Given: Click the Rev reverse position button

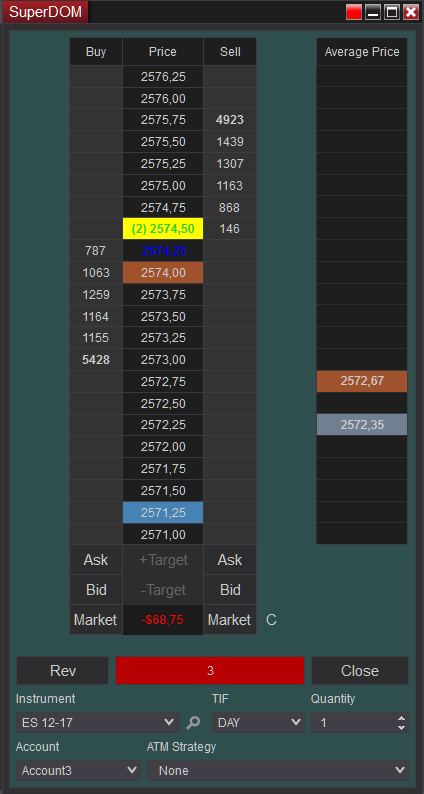Looking at the screenshot, I should click(x=63, y=670).
